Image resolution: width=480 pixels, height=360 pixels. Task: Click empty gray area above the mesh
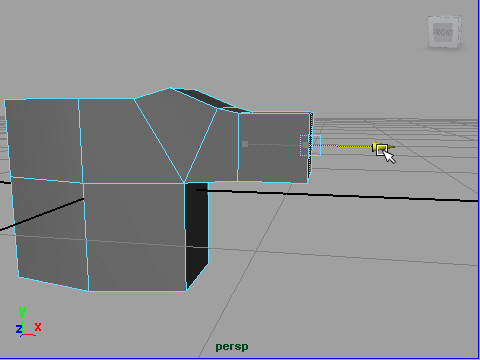point(233,43)
